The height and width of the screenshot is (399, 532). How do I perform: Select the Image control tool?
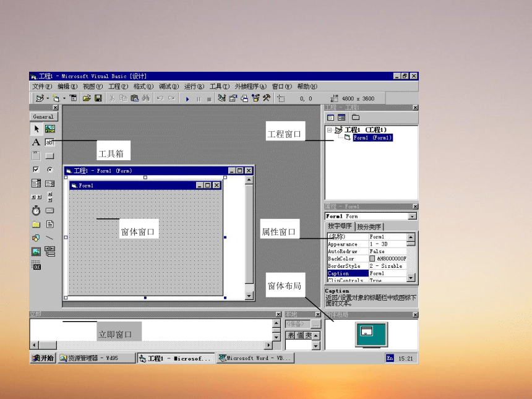pos(36,251)
